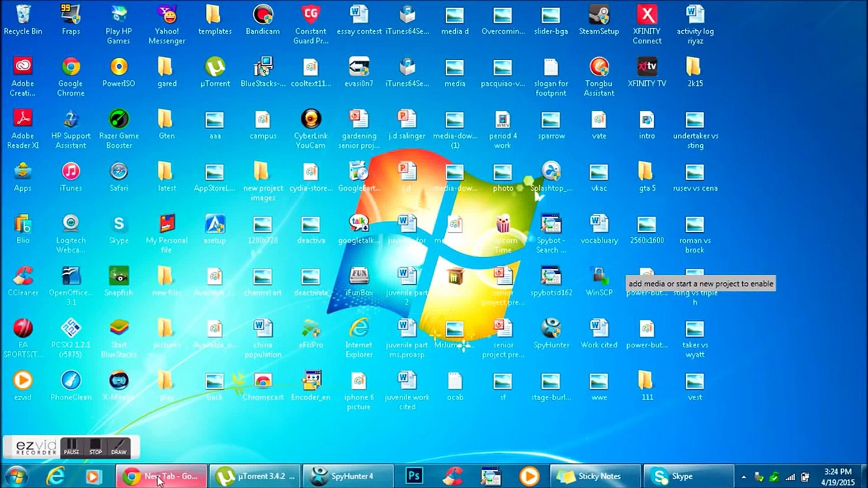
Task: Switch to Skype taskbar window
Action: [x=688, y=476]
